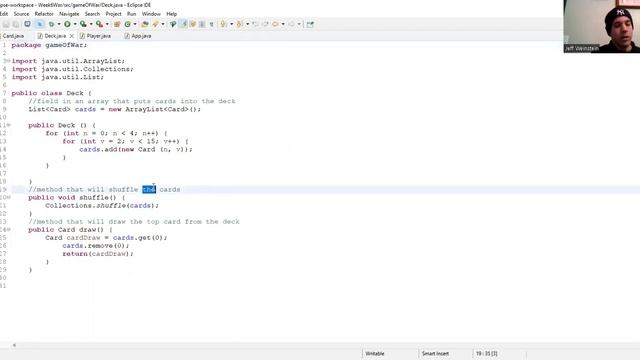Open the Previous Annotation dropdown arrow
640x360 pixels.
click(247, 24)
